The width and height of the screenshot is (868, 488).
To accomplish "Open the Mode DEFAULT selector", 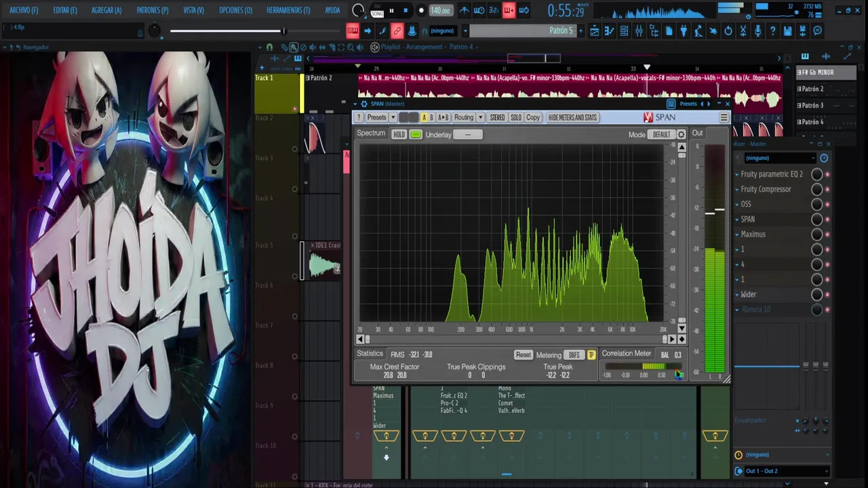I will pos(661,134).
